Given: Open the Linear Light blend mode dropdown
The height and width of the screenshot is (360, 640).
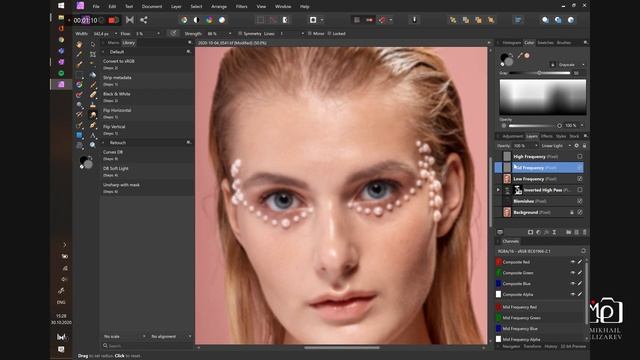Looking at the screenshot, I should click(x=556, y=146).
